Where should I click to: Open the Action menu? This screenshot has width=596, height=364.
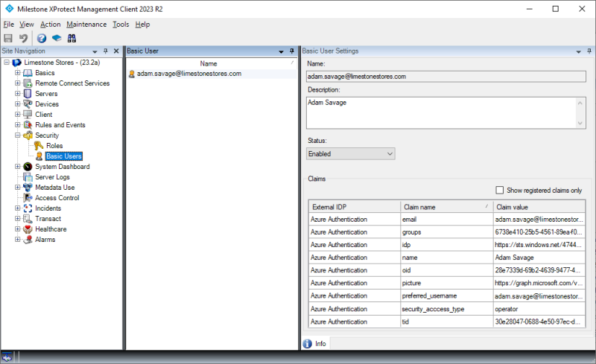point(50,25)
